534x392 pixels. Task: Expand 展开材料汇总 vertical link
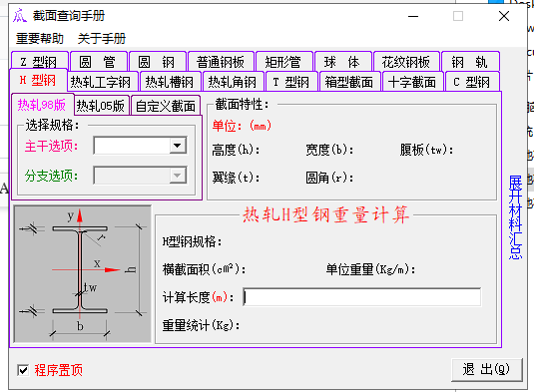pos(515,217)
